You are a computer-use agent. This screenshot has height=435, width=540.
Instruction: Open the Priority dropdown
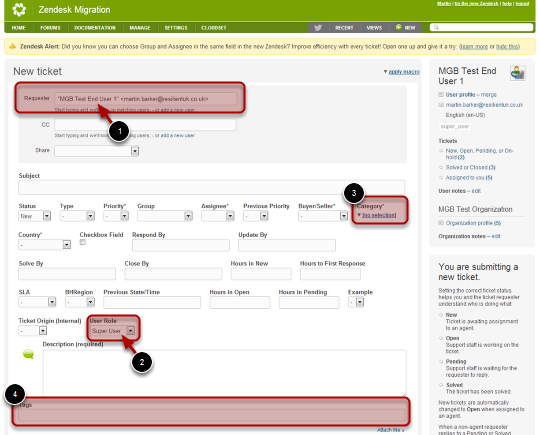coord(116,216)
